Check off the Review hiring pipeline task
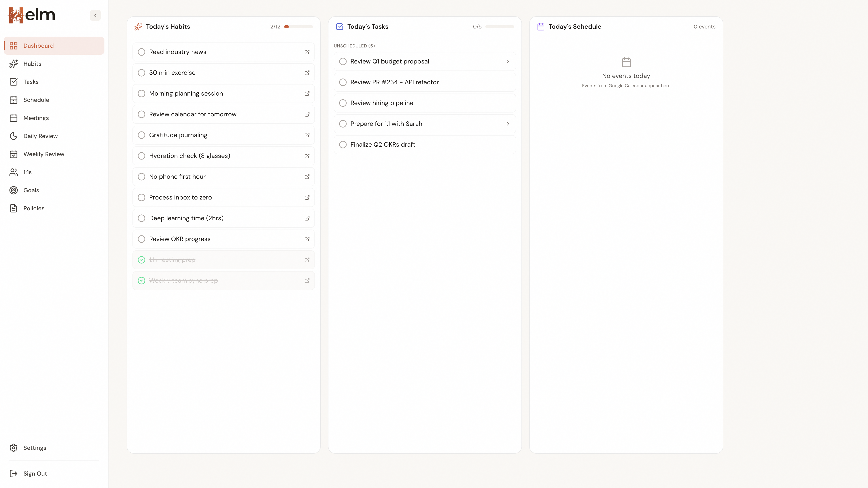868x488 pixels. point(343,103)
